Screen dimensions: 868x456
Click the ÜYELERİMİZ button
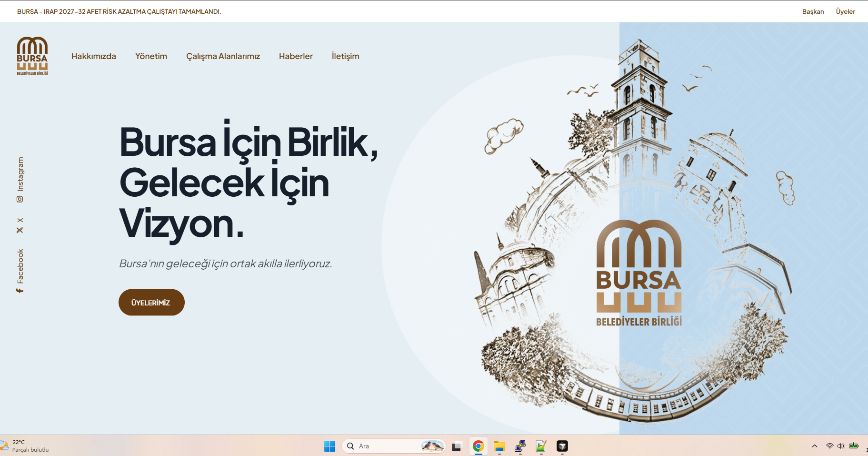click(x=151, y=302)
